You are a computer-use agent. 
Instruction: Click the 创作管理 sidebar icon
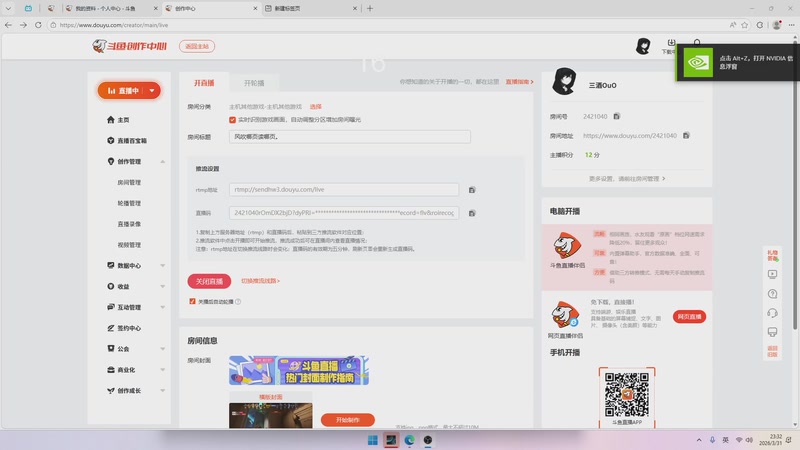point(111,161)
